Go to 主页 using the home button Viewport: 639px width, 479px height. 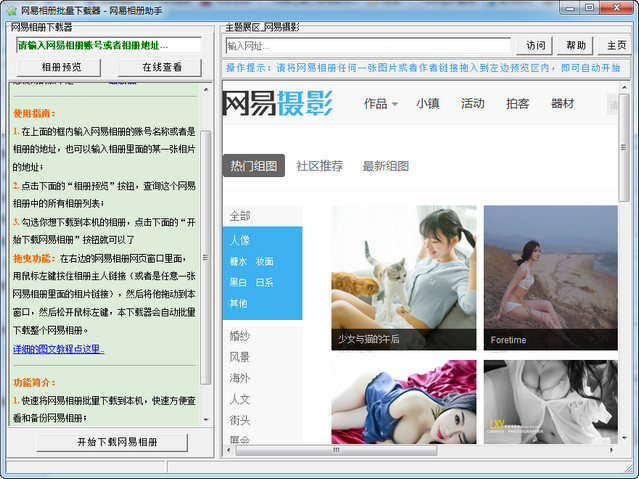tap(616, 45)
